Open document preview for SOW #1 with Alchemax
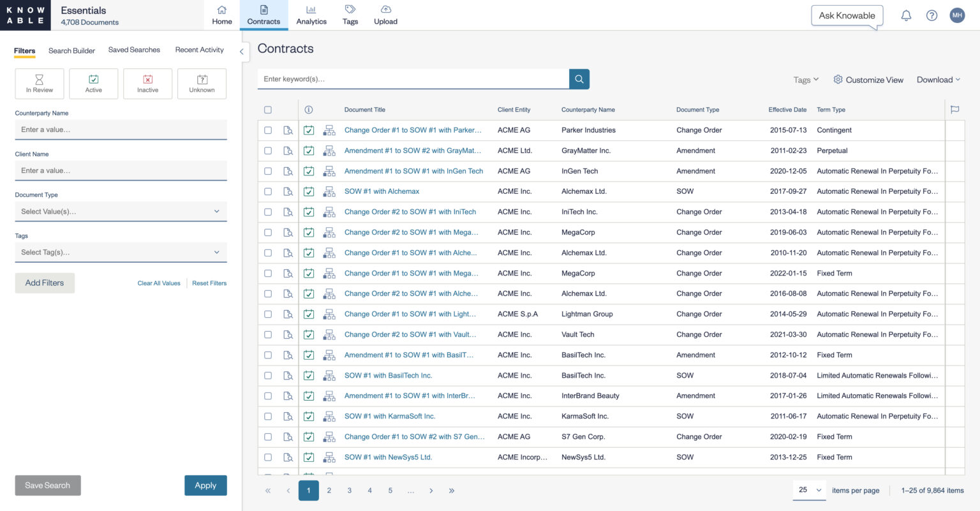 point(288,191)
